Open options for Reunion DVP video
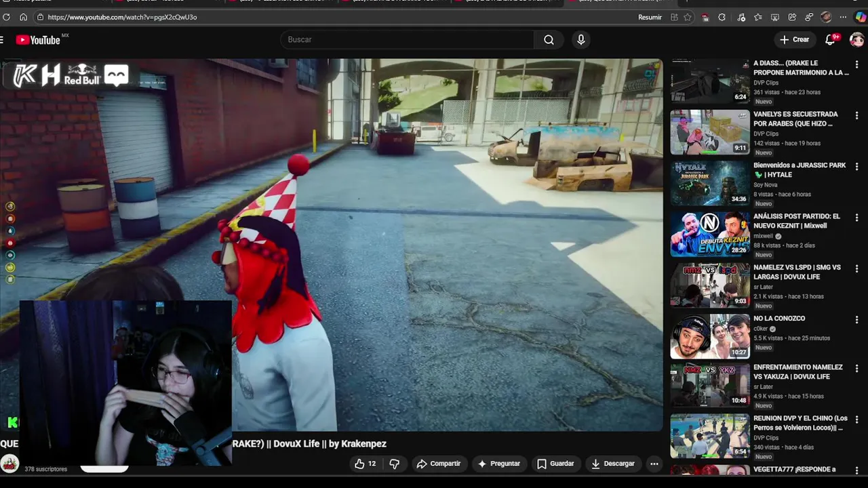This screenshot has width=868, height=488. (x=856, y=420)
